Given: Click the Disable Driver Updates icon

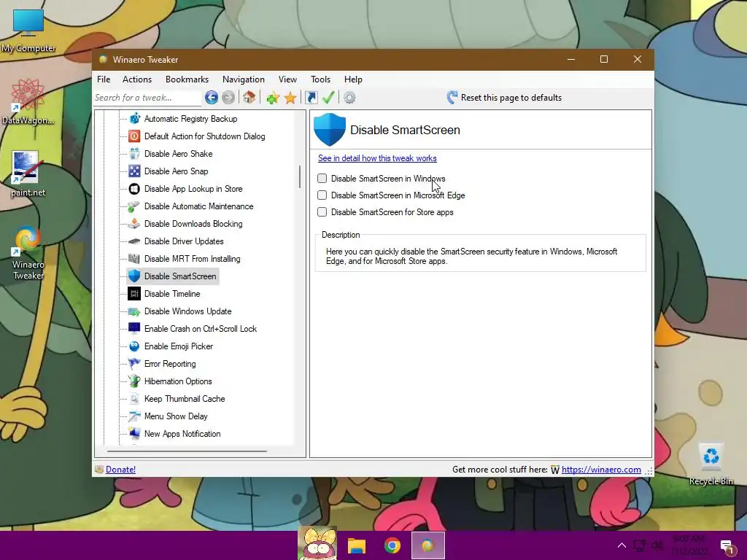Looking at the screenshot, I should click(x=134, y=241).
